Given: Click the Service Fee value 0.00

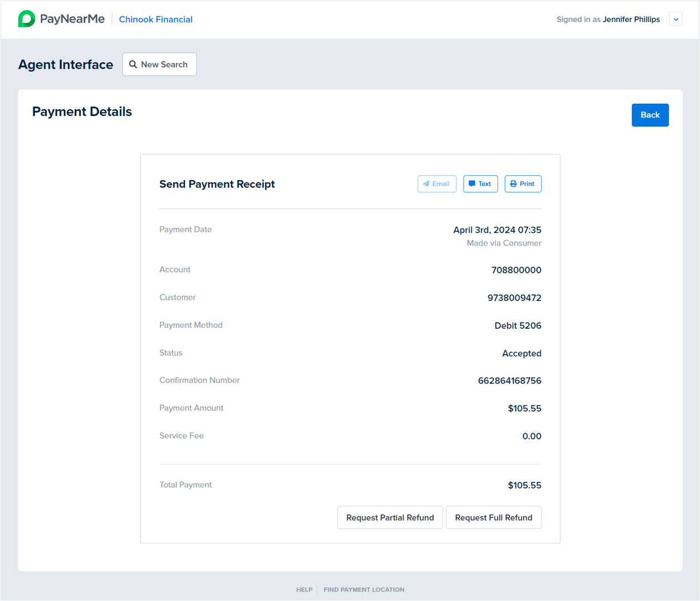Looking at the screenshot, I should coord(532,436).
